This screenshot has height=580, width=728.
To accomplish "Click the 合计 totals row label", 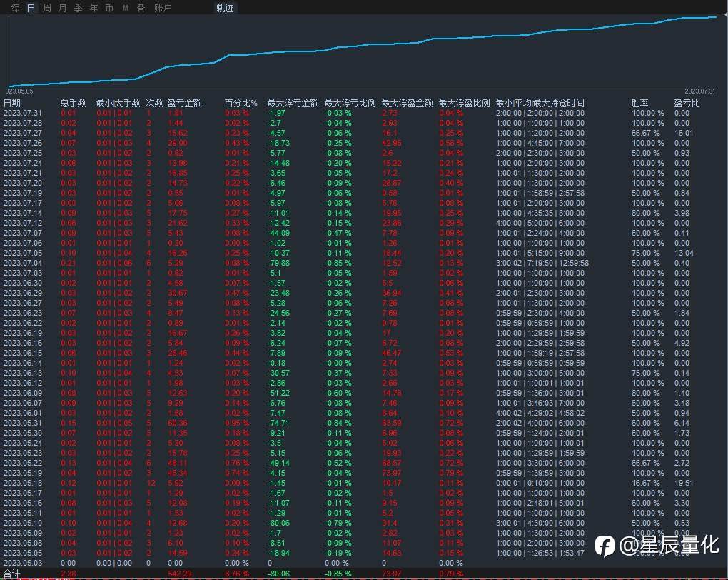I will (12, 574).
